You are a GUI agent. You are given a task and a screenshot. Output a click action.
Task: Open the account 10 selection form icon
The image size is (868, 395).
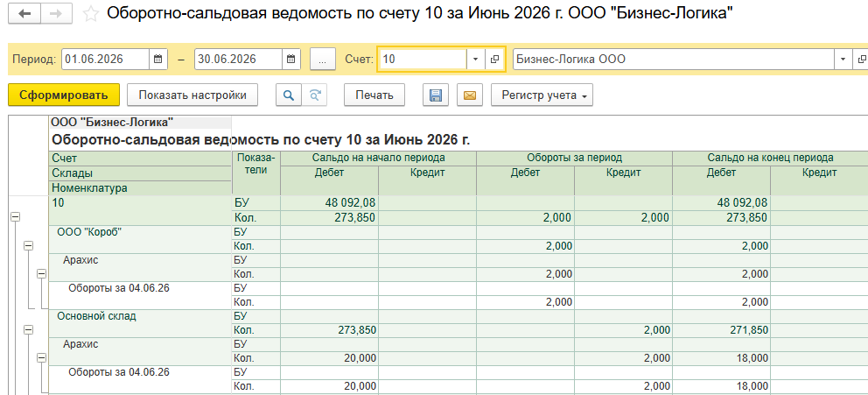coord(494,60)
